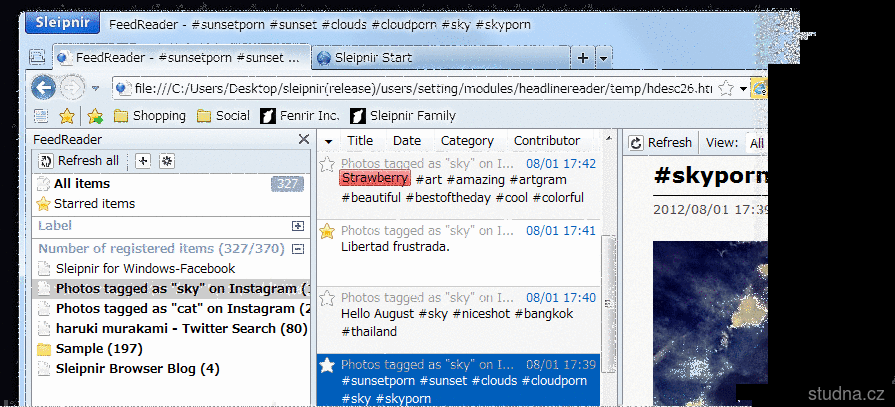Image resolution: width=895 pixels, height=407 pixels.
Task: Open the View dropdown set to All
Action: [757, 143]
